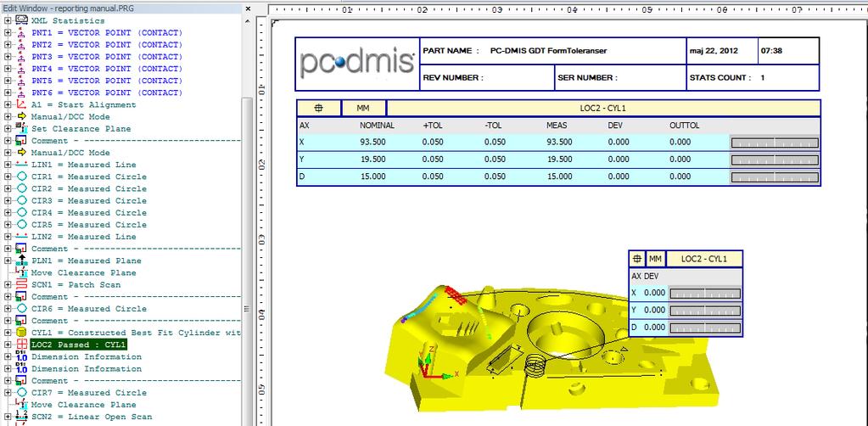
Task: Click the X nominal value 93.500
Action: coord(372,142)
